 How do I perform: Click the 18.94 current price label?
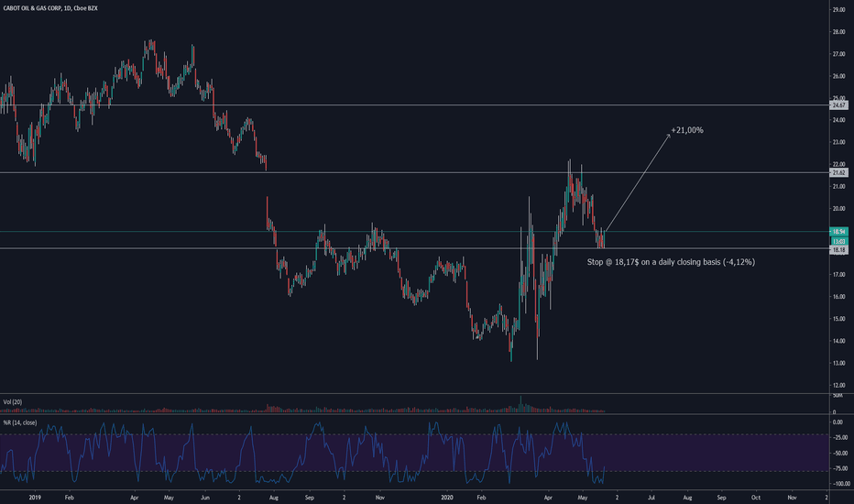point(838,232)
